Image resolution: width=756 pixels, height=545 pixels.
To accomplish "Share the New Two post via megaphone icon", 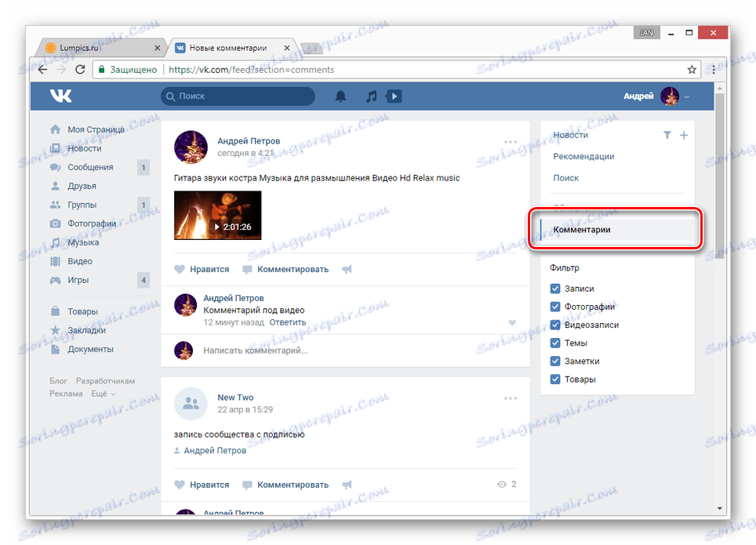I will click(347, 485).
